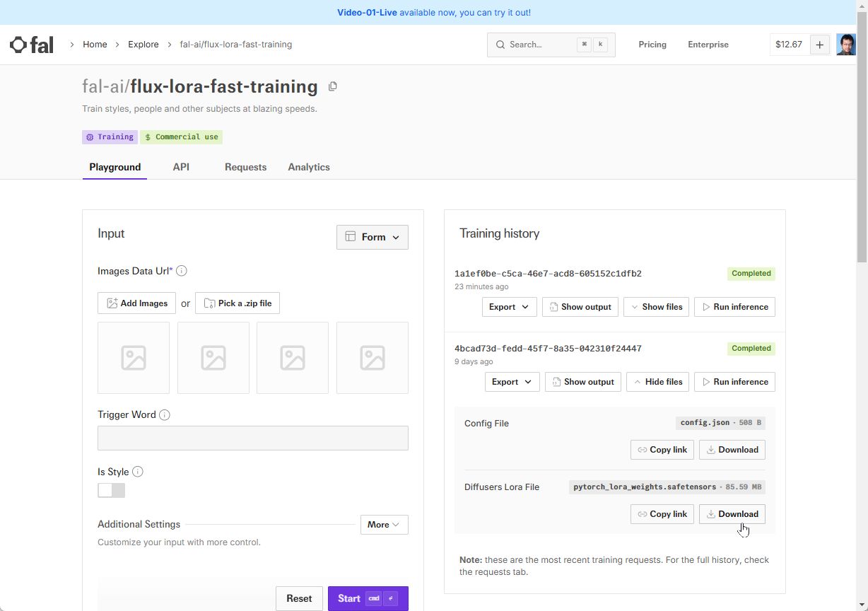
Task: Open Export dropdown for 1a1ef0be training
Action: click(x=509, y=307)
